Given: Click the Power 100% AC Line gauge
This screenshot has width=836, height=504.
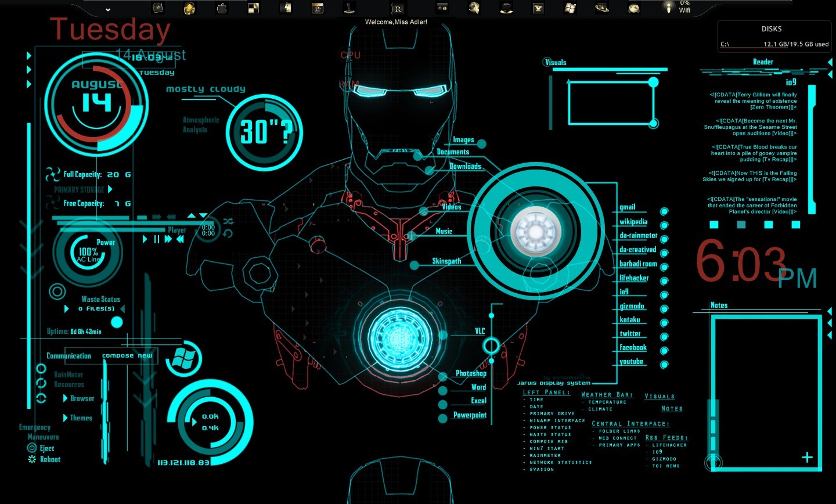Looking at the screenshot, I should (88, 253).
